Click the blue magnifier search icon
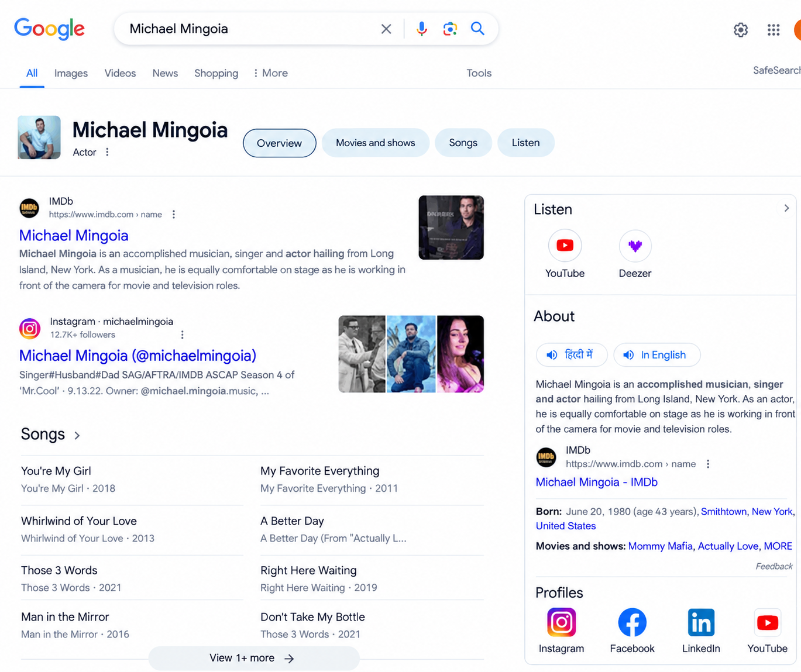This screenshot has height=672, width=801. [477, 28]
